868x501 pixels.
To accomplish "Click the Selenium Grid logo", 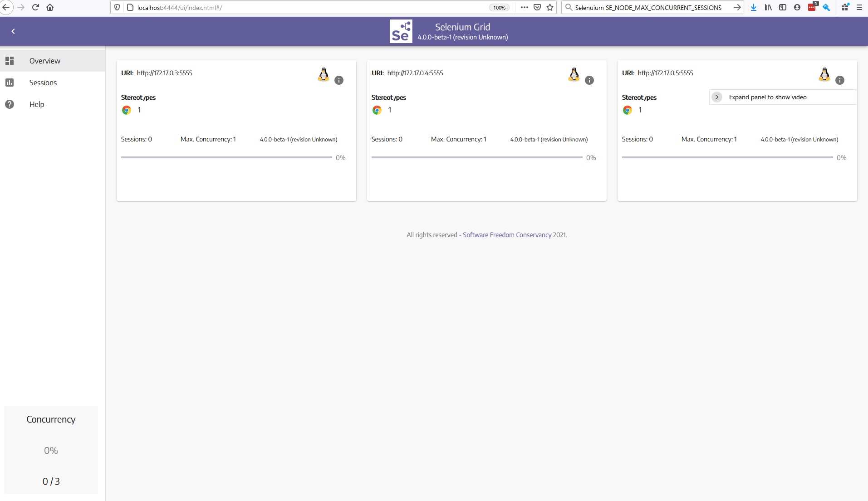I will point(401,31).
